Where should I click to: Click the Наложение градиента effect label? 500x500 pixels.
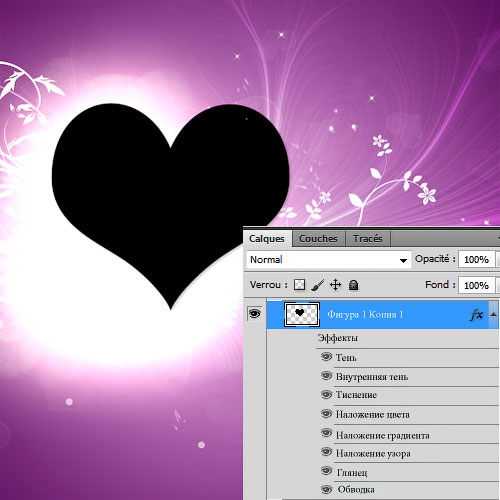[x=383, y=435]
